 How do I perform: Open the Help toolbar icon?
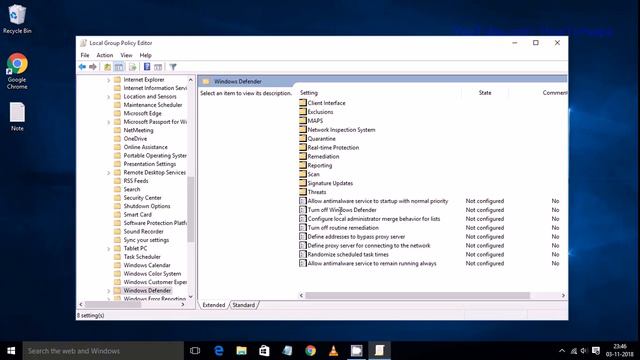tap(147, 67)
